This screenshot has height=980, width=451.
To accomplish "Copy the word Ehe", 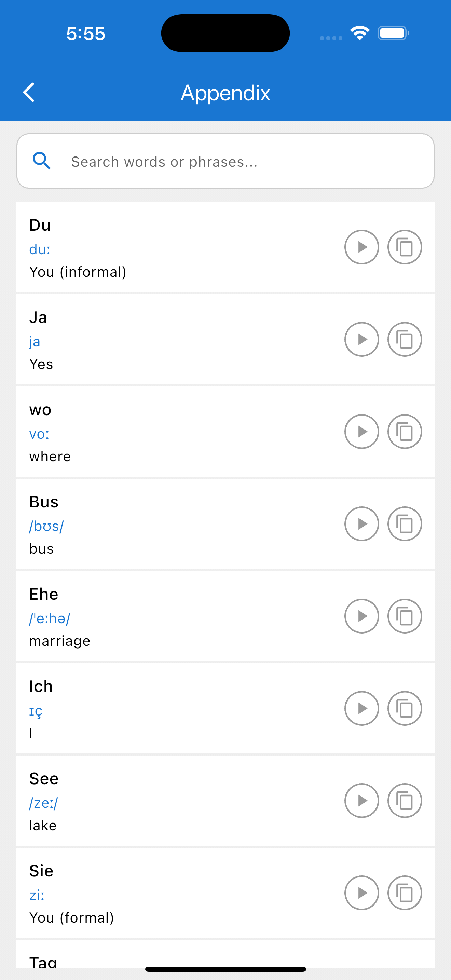I will (x=405, y=616).
